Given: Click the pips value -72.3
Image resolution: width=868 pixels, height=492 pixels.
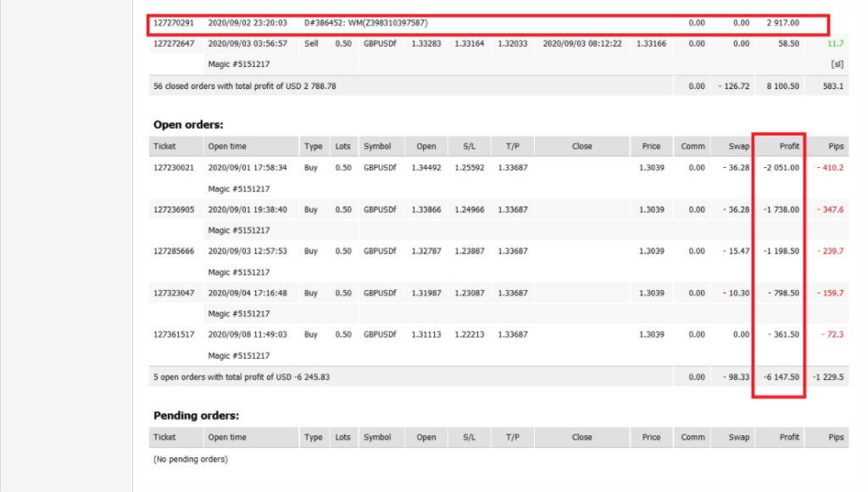Looking at the screenshot, I should [832, 335].
